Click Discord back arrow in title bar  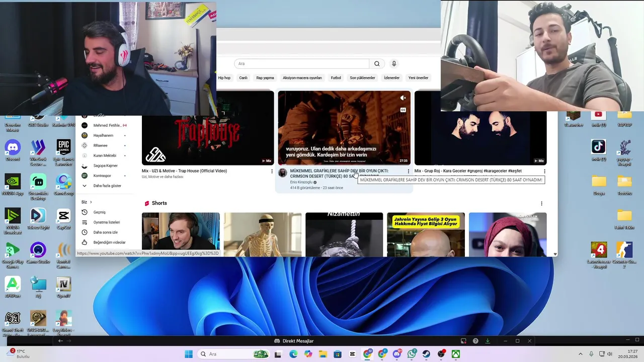pyautogui.click(x=61, y=341)
